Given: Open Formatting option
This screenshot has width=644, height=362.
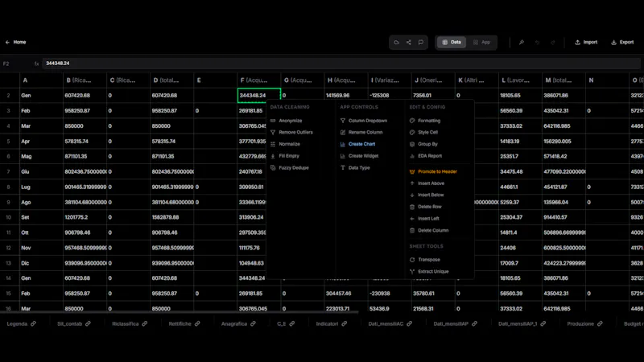Looking at the screenshot, I should [429, 121].
